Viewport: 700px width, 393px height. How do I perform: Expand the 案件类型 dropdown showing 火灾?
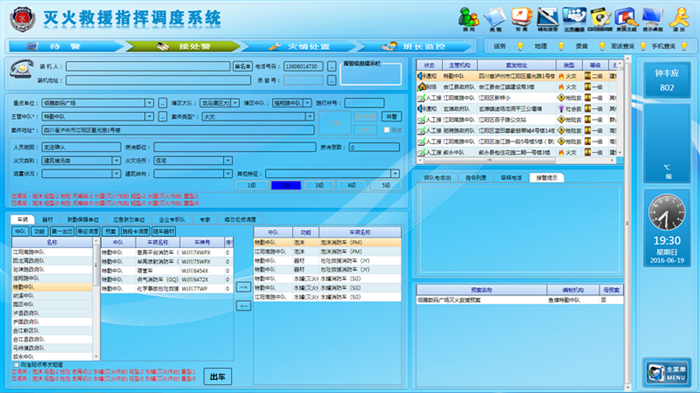309,117
